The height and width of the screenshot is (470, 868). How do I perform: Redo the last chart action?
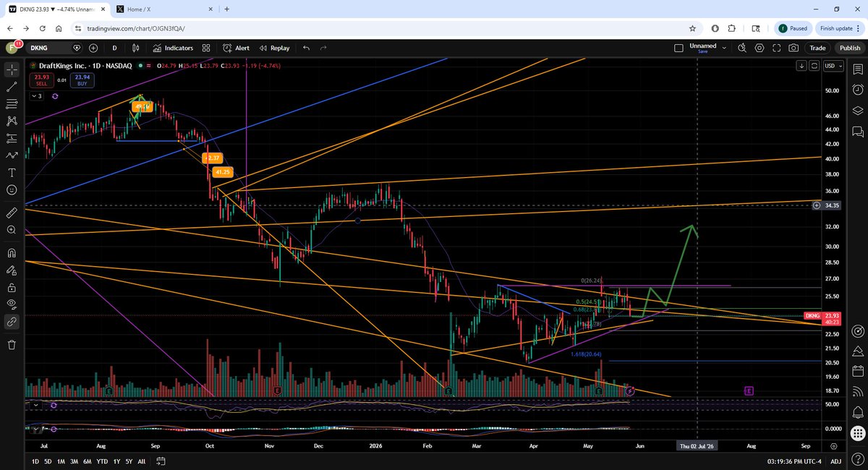pyautogui.click(x=323, y=48)
